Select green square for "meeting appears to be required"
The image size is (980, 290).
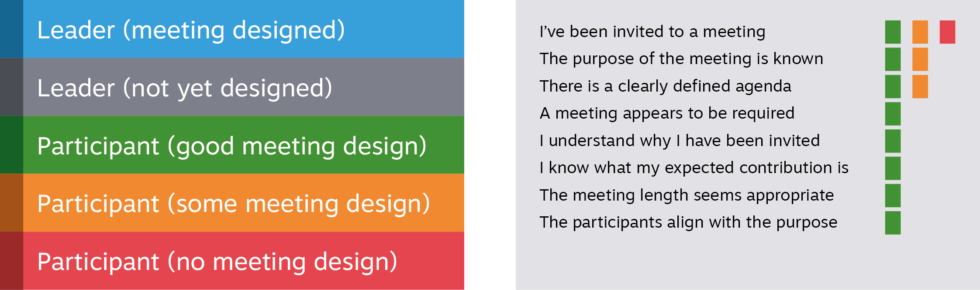[x=893, y=114]
